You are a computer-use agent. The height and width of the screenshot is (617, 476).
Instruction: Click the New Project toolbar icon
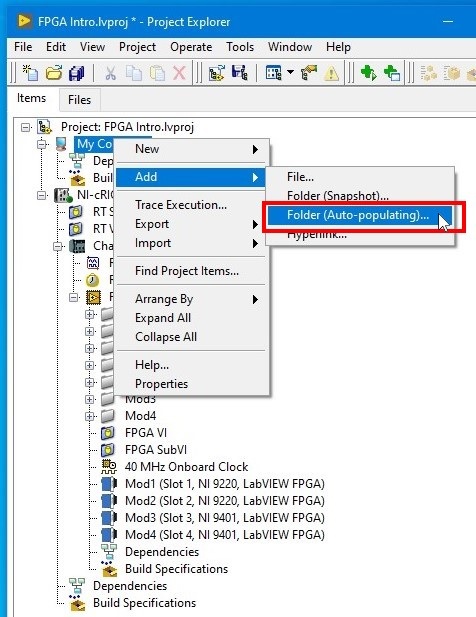[x=30, y=73]
